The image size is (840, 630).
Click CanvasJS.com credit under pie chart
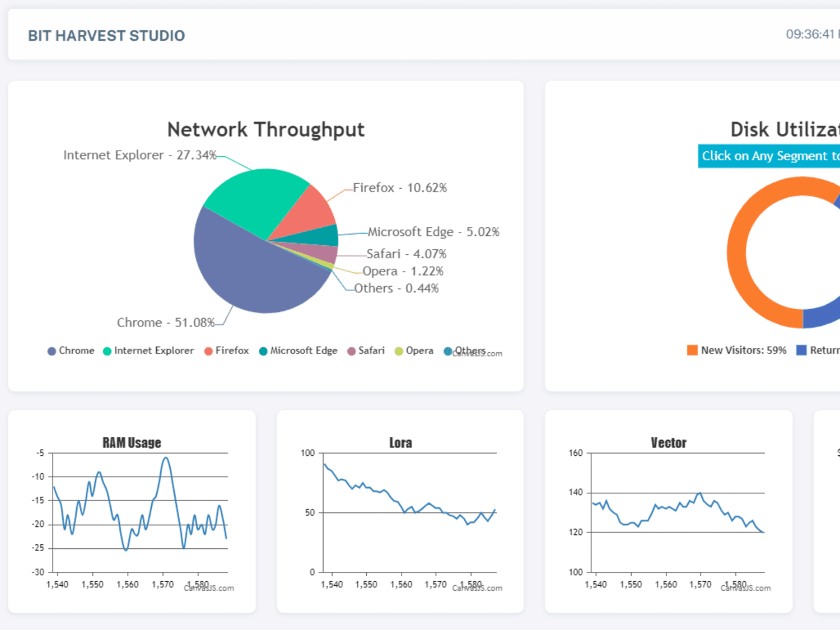[477, 354]
